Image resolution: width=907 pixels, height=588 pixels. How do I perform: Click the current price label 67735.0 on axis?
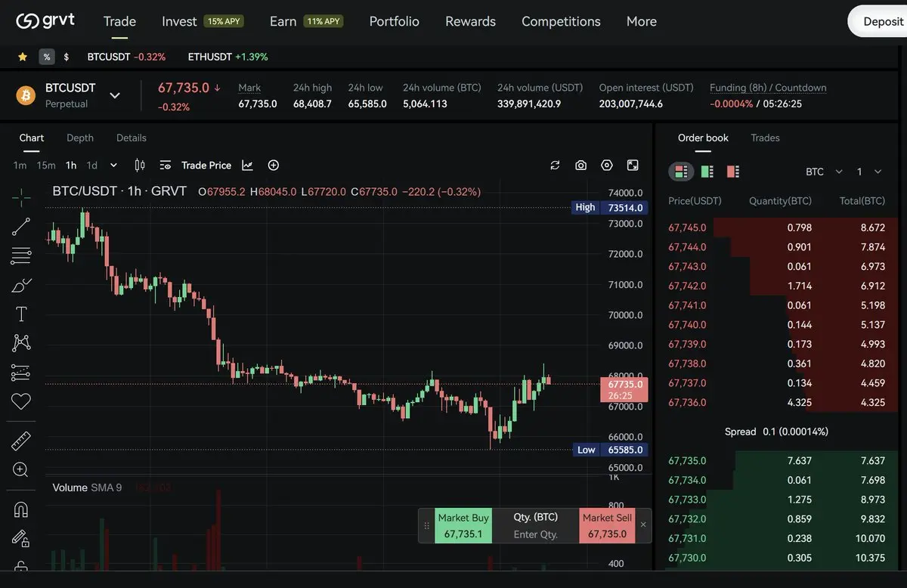[x=625, y=389]
